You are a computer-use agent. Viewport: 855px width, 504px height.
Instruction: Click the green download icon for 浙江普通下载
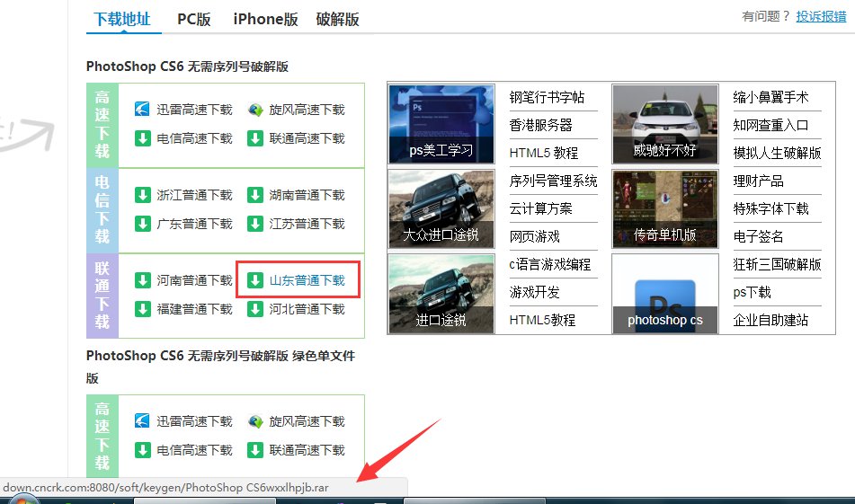[142, 195]
